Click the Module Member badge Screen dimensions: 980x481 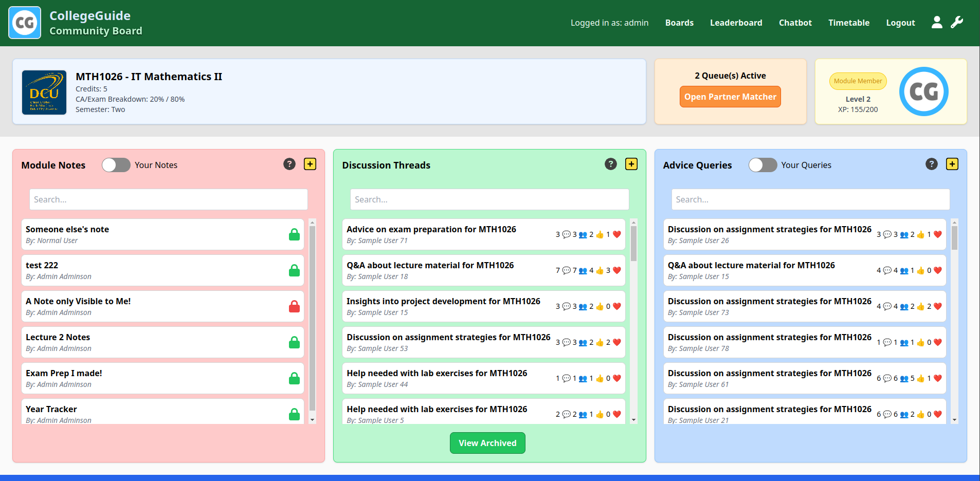[858, 81]
